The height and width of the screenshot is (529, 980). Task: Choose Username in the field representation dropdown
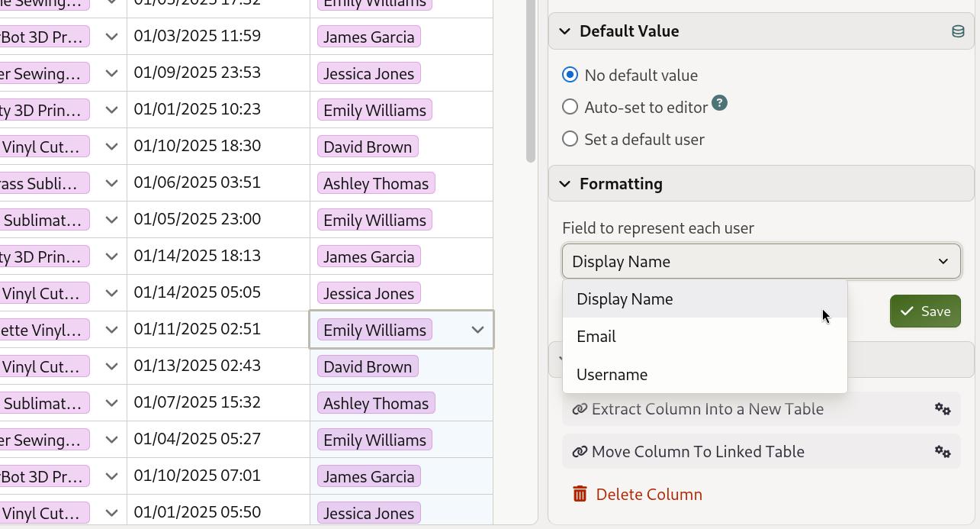(x=612, y=374)
